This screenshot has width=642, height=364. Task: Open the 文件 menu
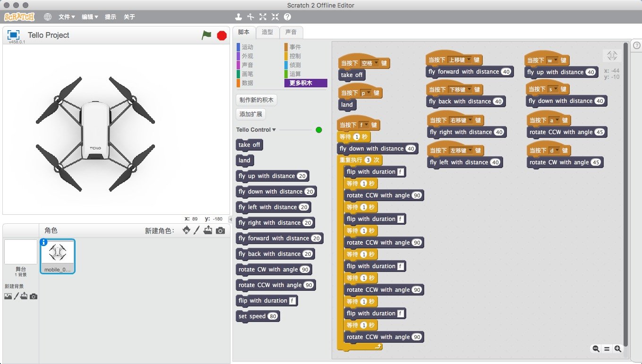pos(67,17)
